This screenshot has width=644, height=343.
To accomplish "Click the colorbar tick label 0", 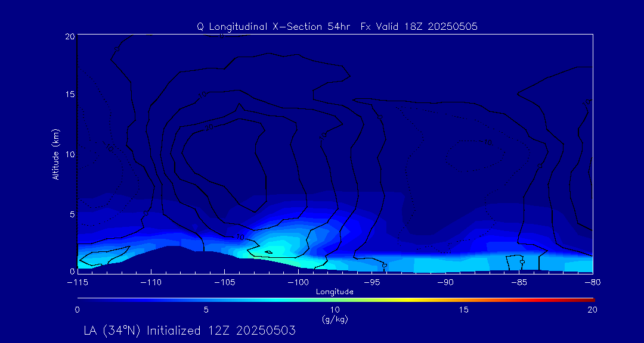I will (x=77, y=310).
